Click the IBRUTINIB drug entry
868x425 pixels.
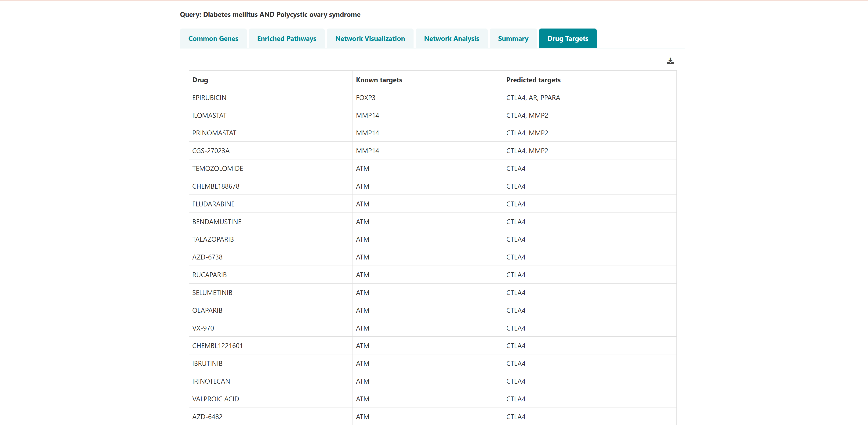(207, 363)
